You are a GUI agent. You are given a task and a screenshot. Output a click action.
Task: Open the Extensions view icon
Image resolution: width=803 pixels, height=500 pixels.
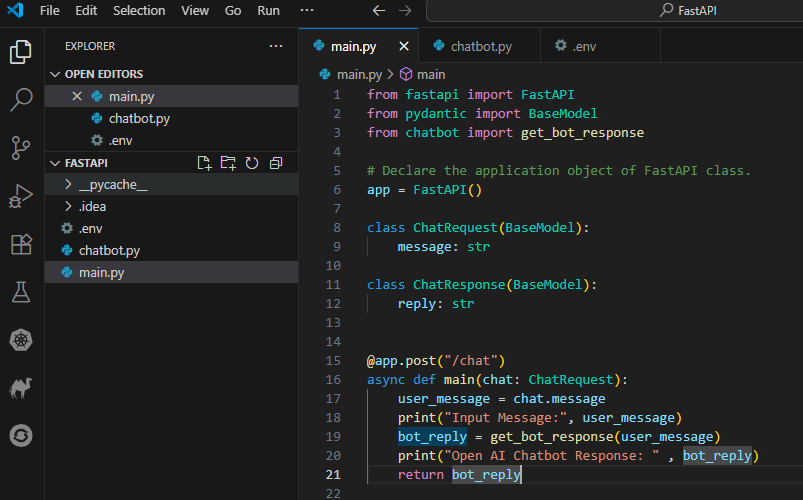21,244
